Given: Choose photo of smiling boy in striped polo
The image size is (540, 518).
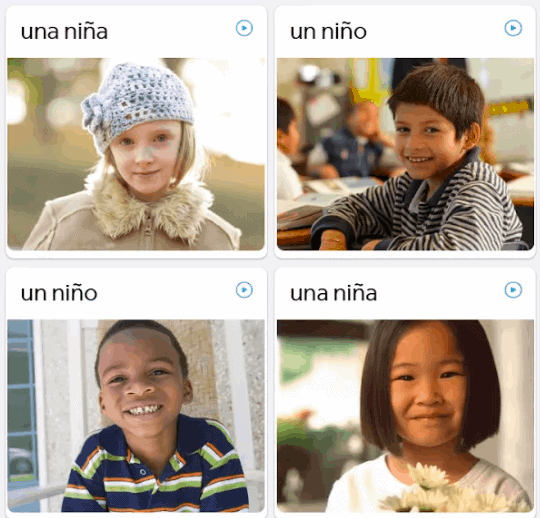Looking at the screenshot, I should point(136,416).
